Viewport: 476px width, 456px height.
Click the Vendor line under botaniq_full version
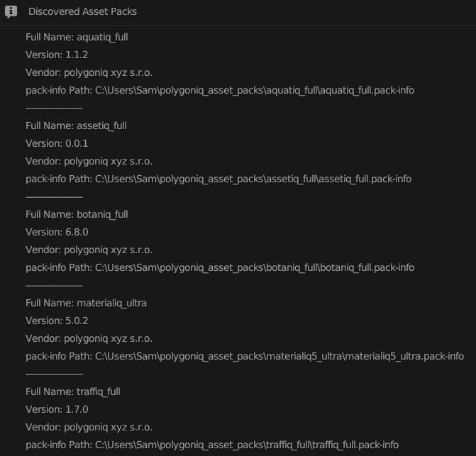click(89, 250)
